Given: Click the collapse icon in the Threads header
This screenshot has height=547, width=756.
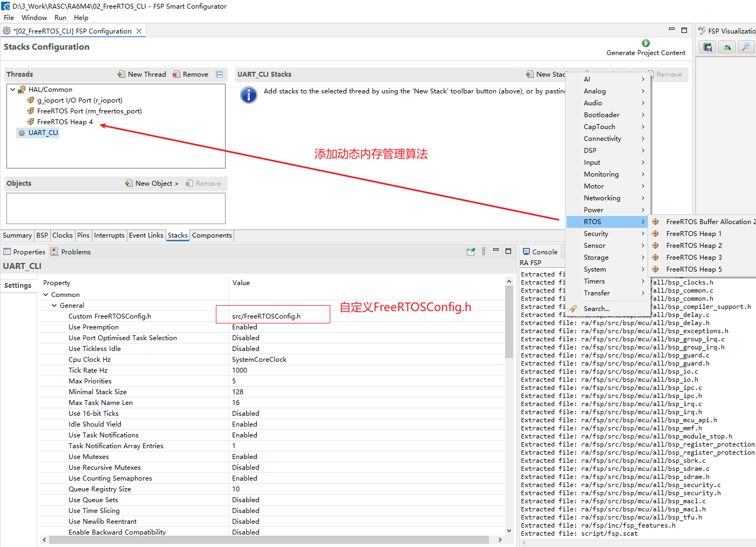Looking at the screenshot, I should click(x=220, y=75).
